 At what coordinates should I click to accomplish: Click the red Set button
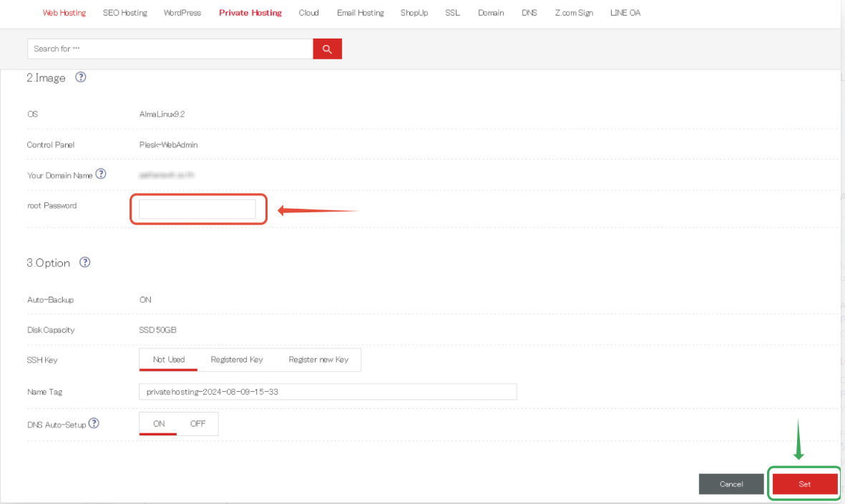coord(805,484)
